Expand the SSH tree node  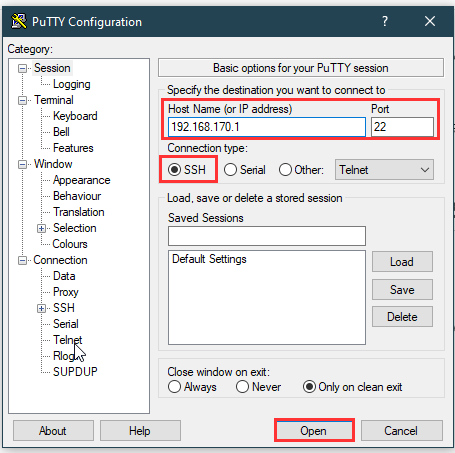[x=41, y=309]
